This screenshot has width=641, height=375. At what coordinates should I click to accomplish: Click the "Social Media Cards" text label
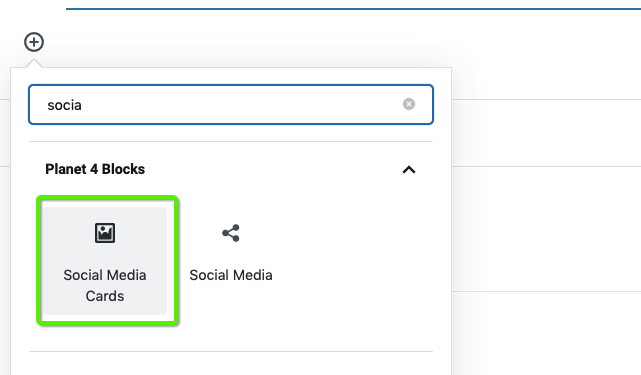[x=105, y=285]
